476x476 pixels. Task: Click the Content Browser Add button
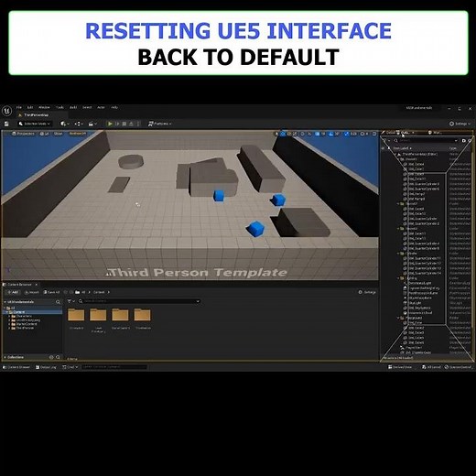[x=13, y=292]
